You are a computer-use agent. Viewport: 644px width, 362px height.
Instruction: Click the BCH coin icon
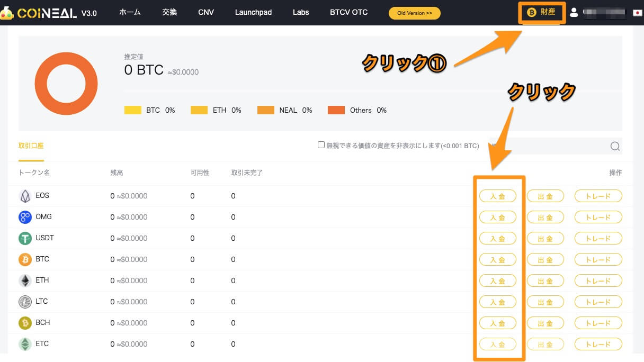click(25, 323)
